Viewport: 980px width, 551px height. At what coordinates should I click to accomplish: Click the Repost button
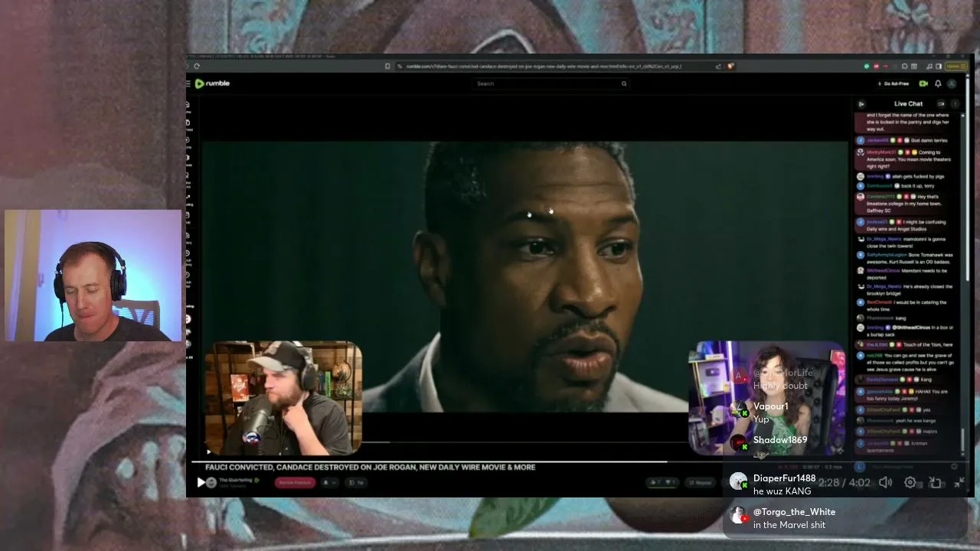point(700,482)
